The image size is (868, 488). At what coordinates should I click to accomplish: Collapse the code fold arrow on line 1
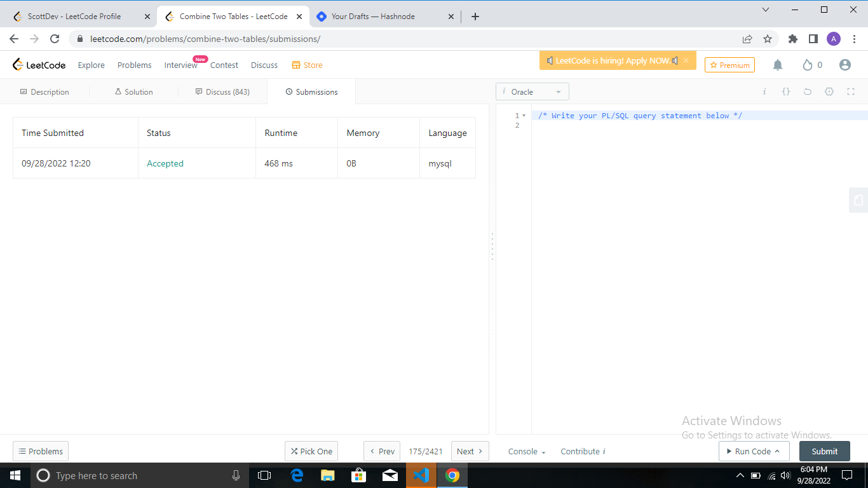(x=524, y=116)
